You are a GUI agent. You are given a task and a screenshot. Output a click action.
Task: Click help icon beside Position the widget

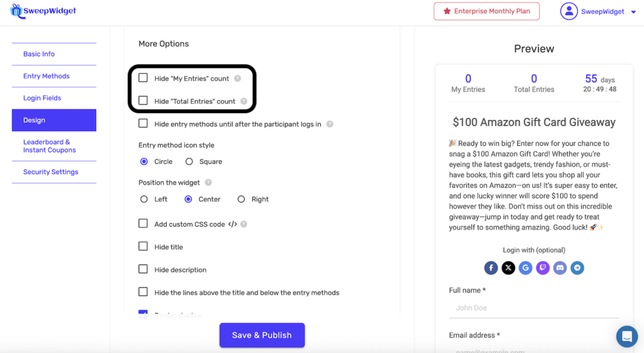point(208,183)
